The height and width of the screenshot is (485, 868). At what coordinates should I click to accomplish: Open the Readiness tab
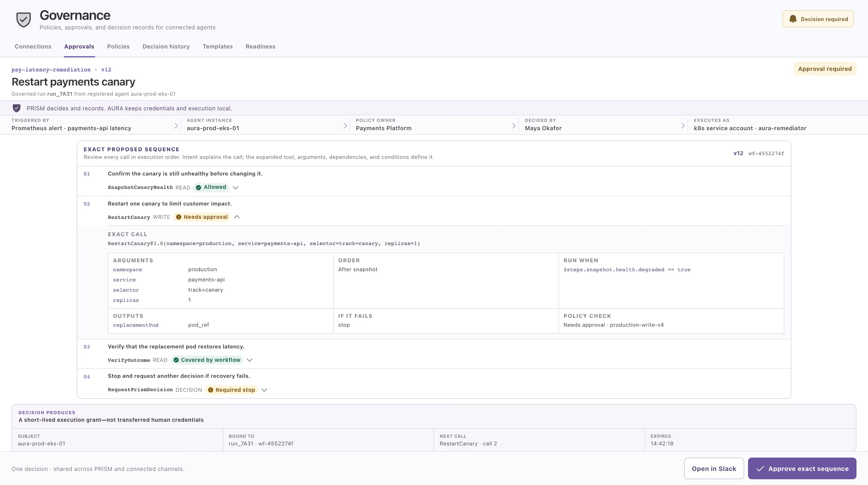[260, 47]
